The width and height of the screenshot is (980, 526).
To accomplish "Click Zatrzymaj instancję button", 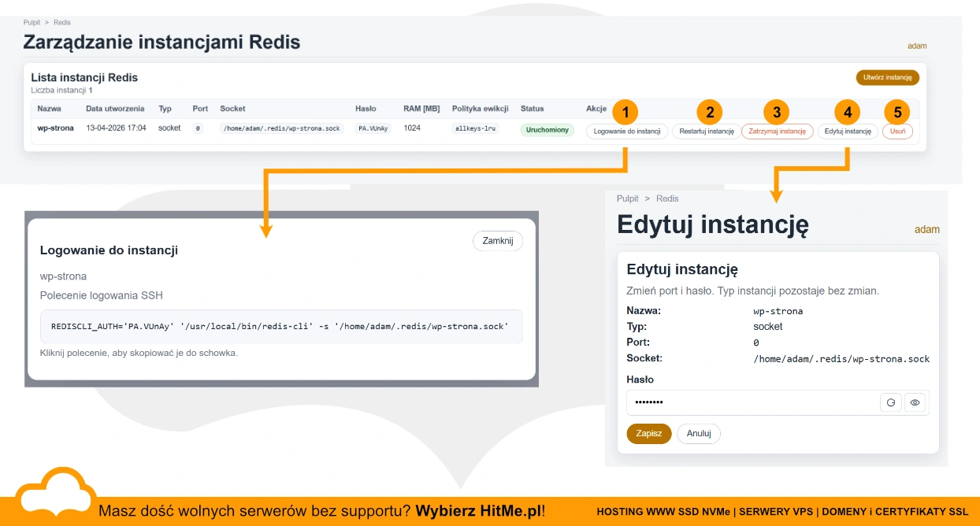I will click(x=777, y=131).
